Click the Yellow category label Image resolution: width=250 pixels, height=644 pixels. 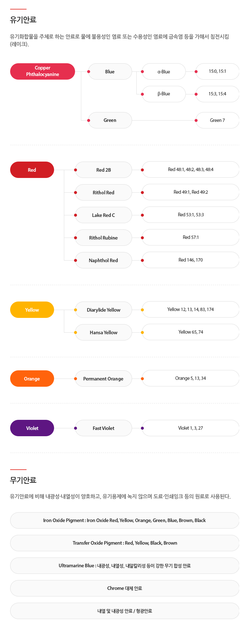pyautogui.click(x=32, y=310)
